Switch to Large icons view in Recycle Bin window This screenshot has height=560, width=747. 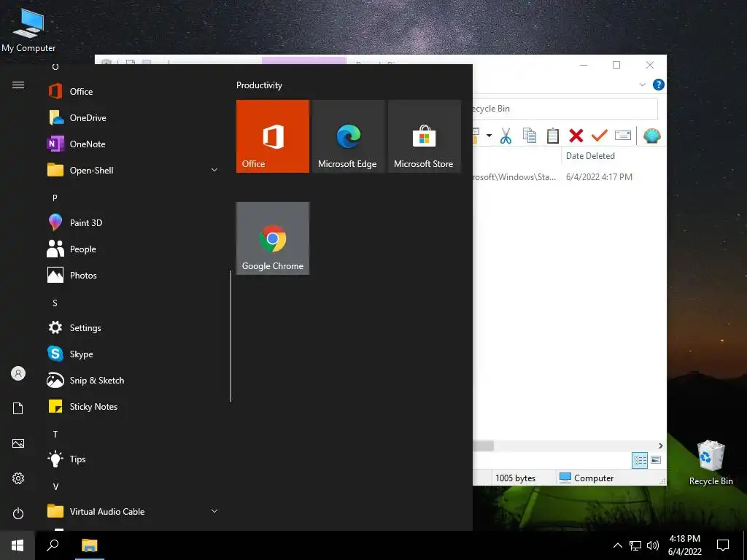coord(656,460)
